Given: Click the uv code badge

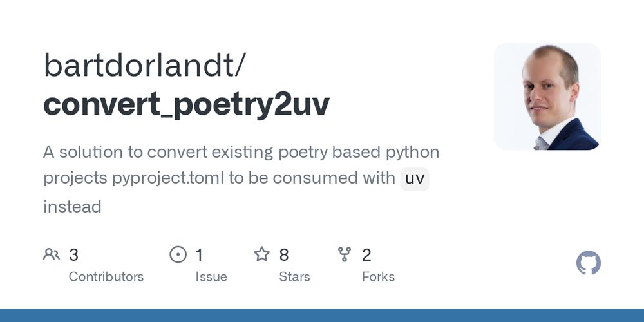Looking at the screenshot, I should click(x=414, y=178).
